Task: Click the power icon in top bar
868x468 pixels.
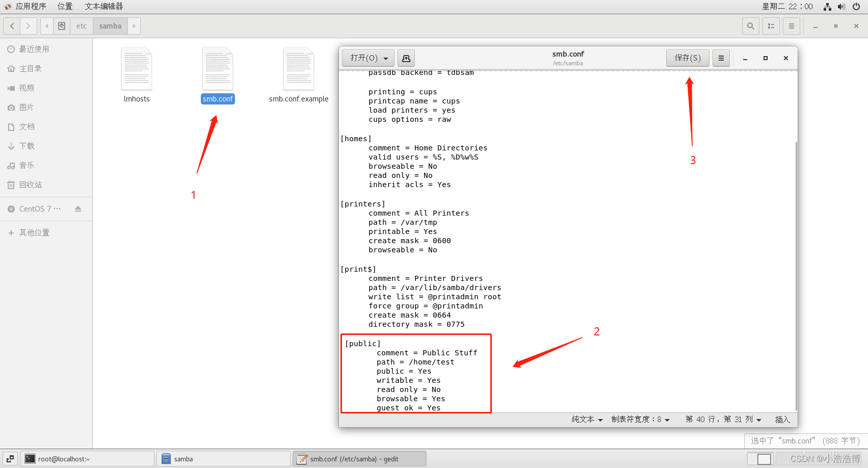Action: pyautogui.click(x=856, y=7)
